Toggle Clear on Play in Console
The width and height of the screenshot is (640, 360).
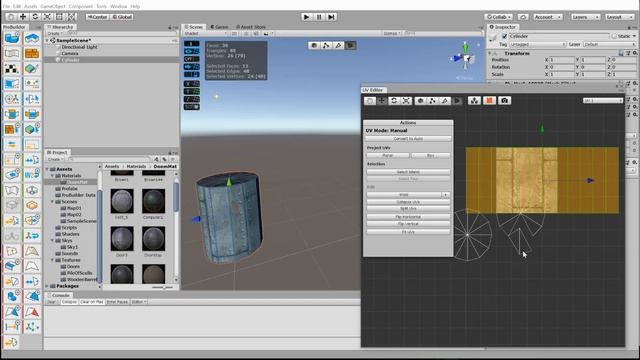click(91, 302)
